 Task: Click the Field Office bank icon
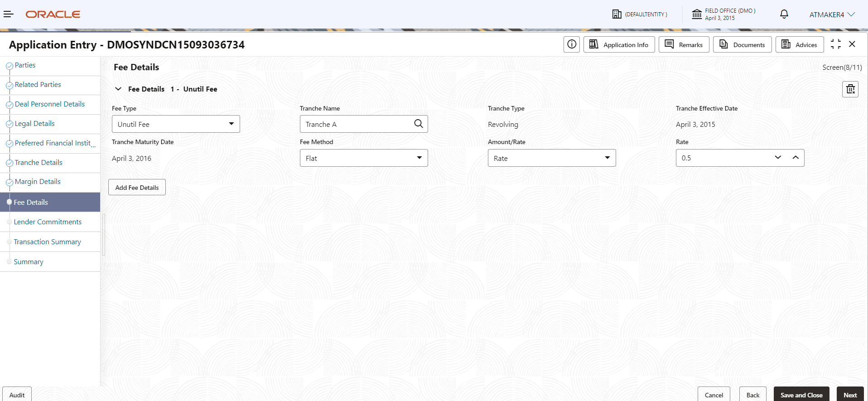[697, 14]
